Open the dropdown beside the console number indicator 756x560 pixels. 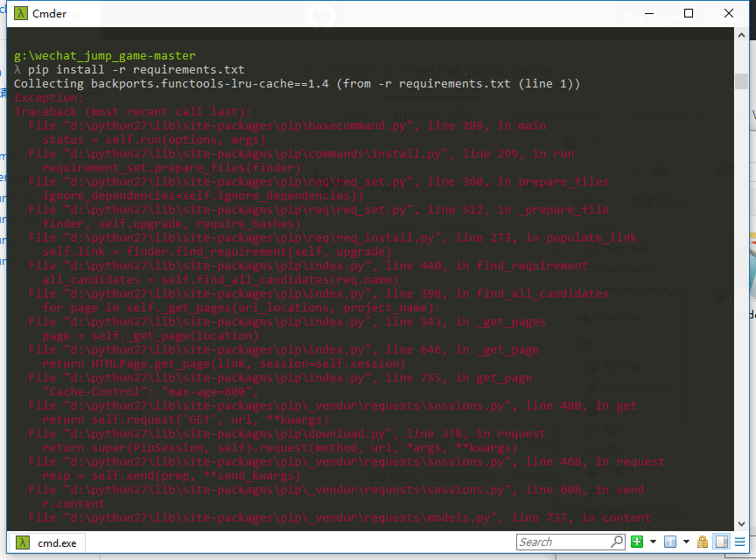pyautogui.click(x=686, y=541)
